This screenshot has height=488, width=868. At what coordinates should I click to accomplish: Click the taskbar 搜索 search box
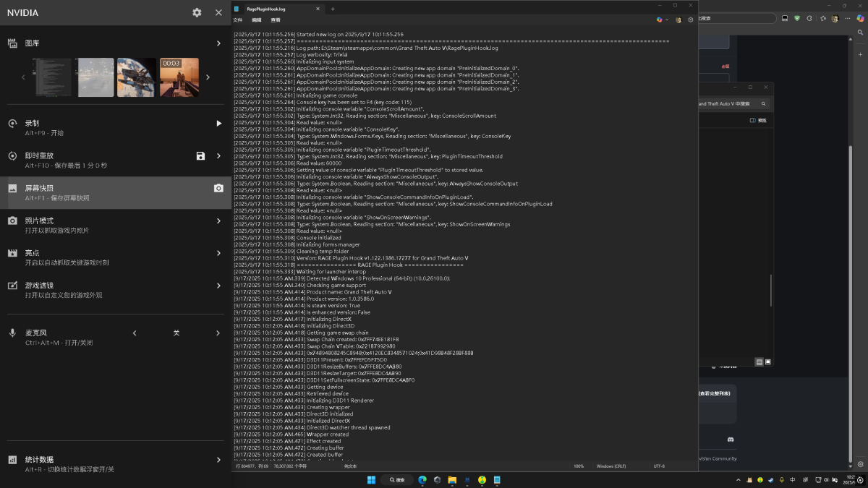[398, 480]
